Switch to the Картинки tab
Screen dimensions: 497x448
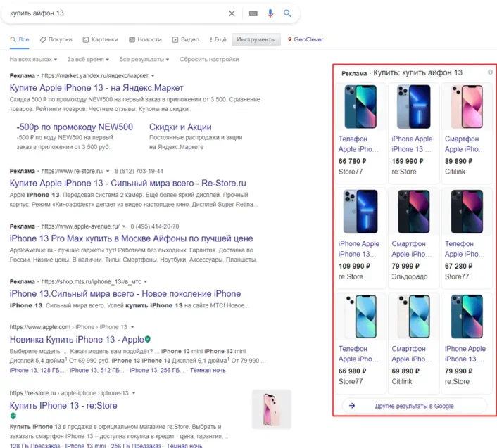click(x=101, y=40)
